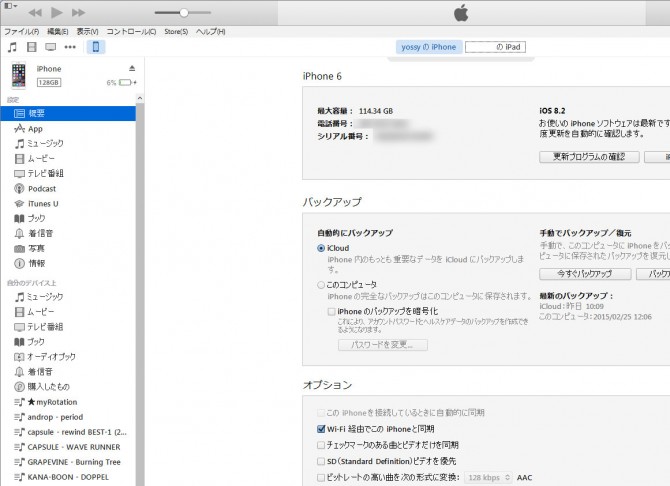670x486 pixels.
Task: Toggle Wi-Fi 経由でこの iPhone と同期 checkbox
Action: 321,429
